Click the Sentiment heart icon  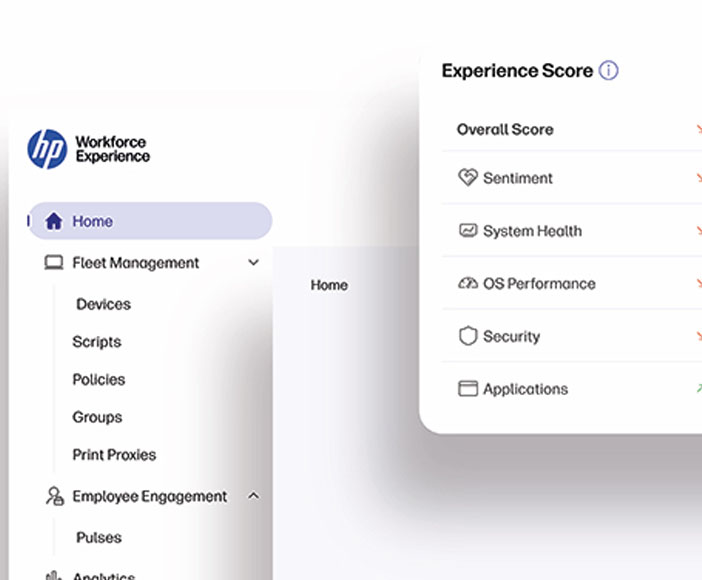pos(467,178)
